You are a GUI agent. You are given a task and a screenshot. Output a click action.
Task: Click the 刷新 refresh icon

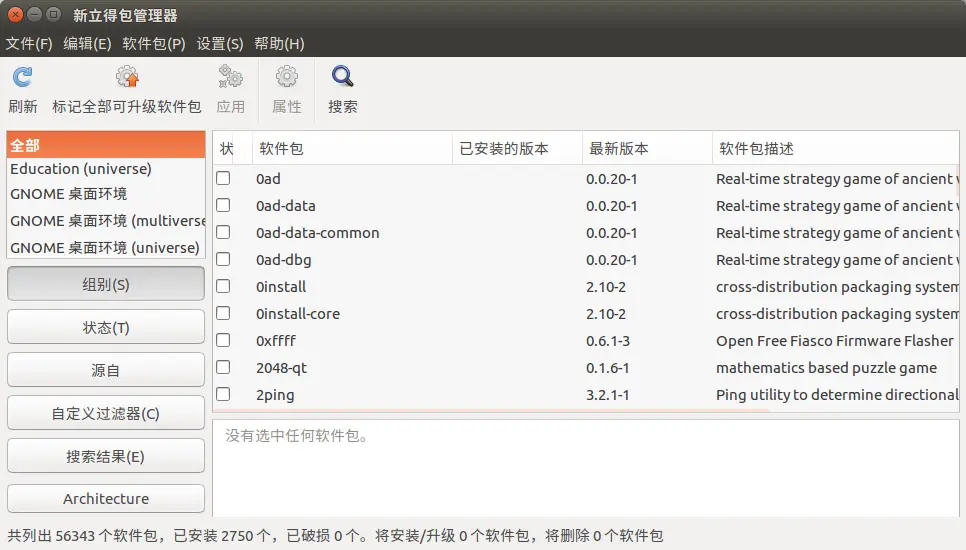(x=23, y=77)
